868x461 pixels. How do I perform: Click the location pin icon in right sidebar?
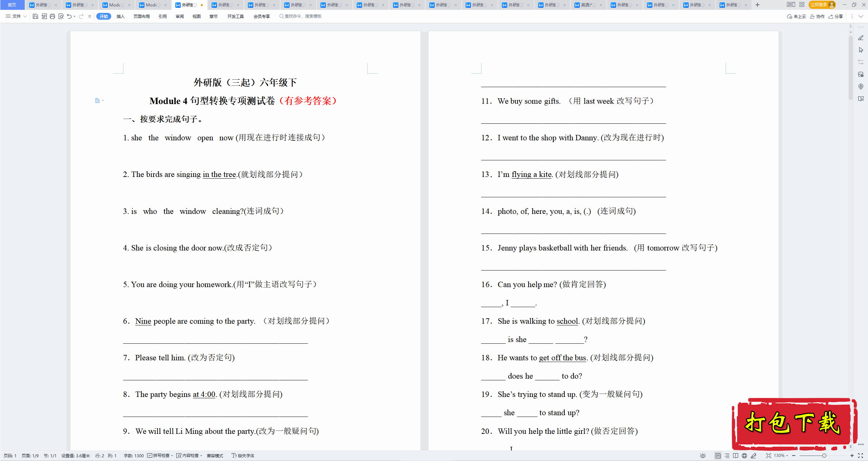pyautogui.click(x=861, y=86)
